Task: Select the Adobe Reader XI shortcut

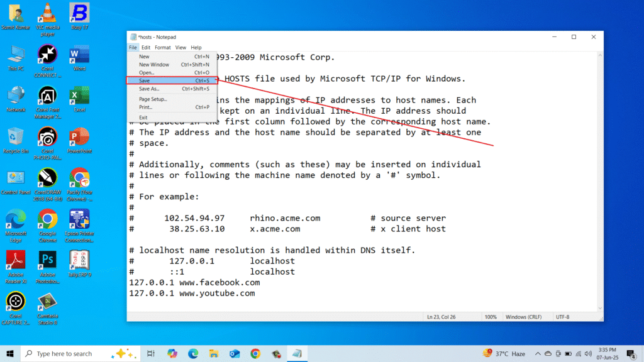Action: 16,267
